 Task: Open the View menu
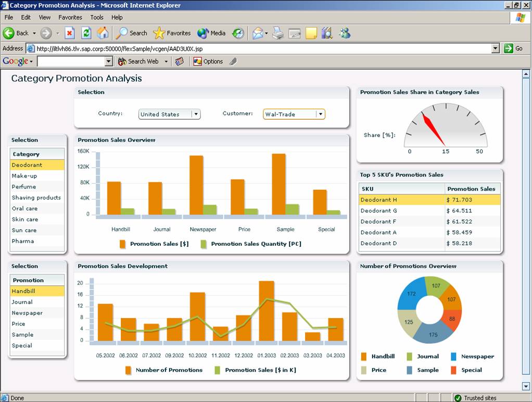pyautogui.click(x=45, y=17)
